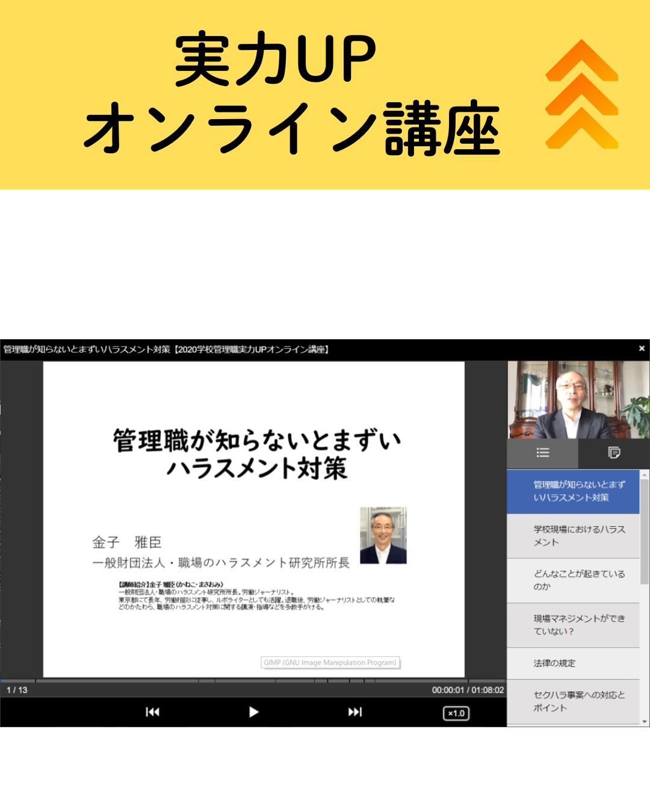This screenshot has height=812, width=650.
Task: Close the video player window
Action: 642,348
